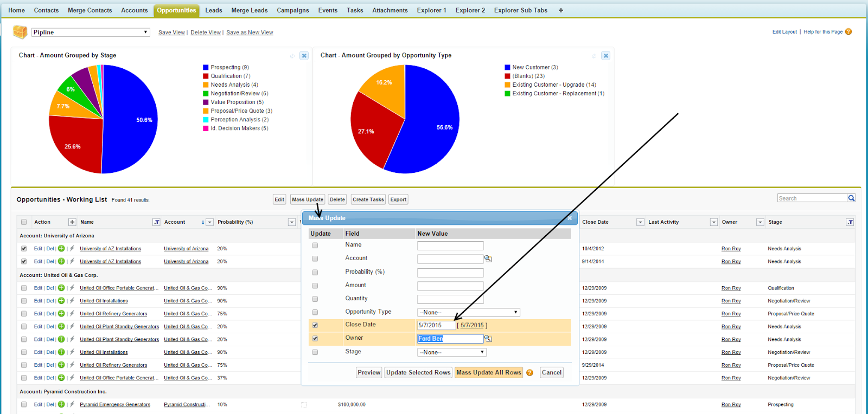Open the Explorer Sub Tabs tab

(x=521, y=10)
